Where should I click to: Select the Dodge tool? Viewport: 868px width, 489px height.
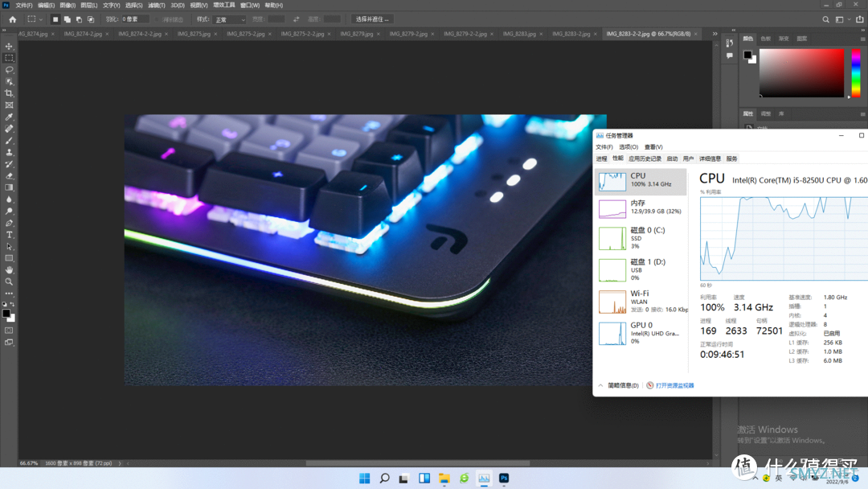click(x=9, y=212)
